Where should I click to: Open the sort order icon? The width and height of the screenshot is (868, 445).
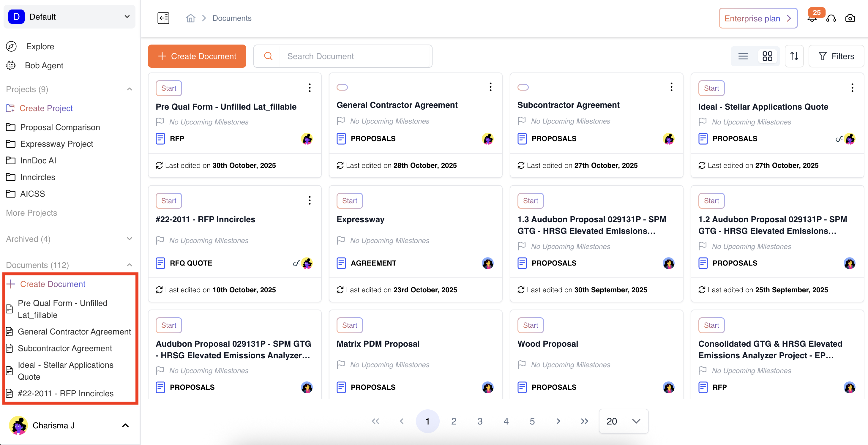click(x=794, y=56)
